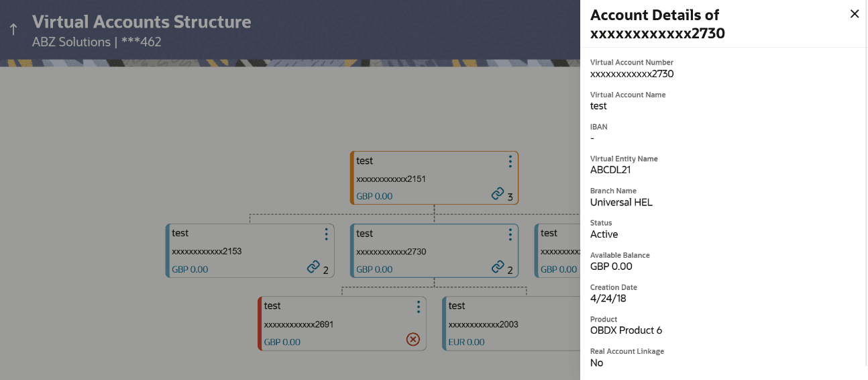868x380 pixels.
Task: Select account number xxxxxxxxxxxx2151 in tree
Action: [391, 179]
